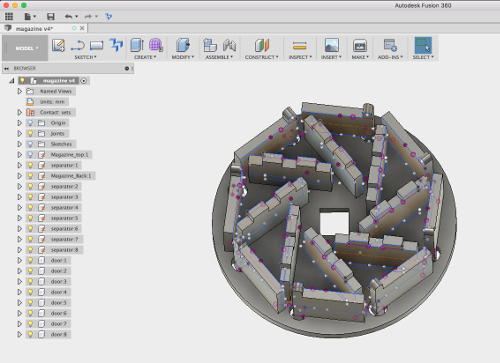
Task: Click the Stop Sketch icon
Action: click(116, 45)
